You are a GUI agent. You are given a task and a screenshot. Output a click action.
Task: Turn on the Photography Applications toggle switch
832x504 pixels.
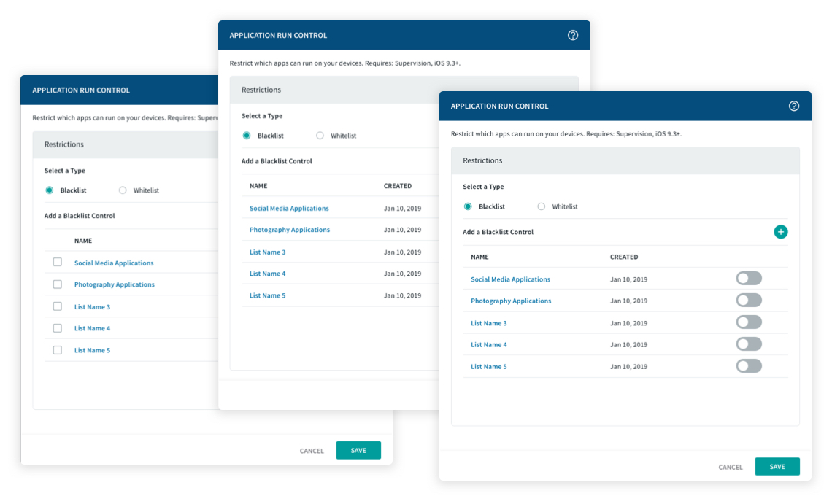pos(749,301)
